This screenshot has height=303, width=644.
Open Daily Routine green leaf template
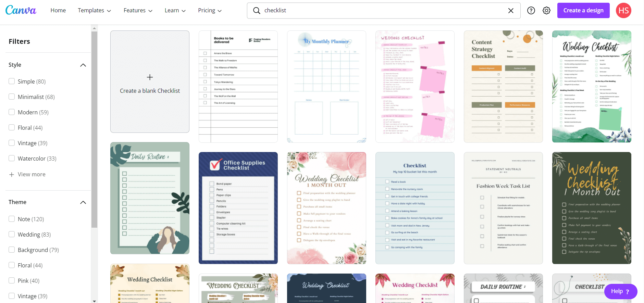click(x=150, y=198)
